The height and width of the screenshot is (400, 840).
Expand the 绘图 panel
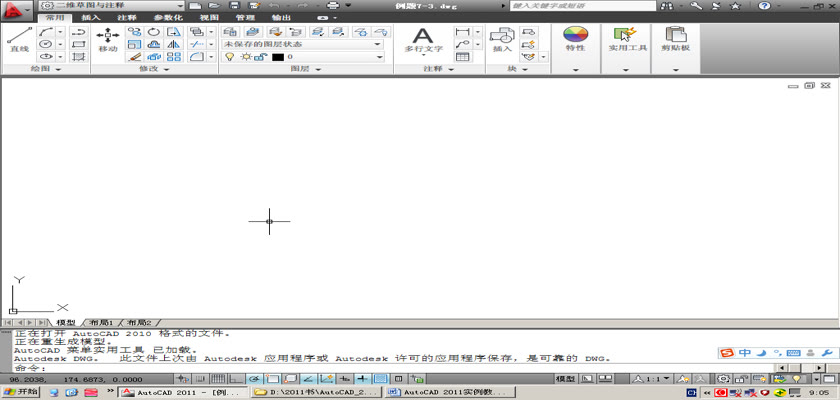(46, 69)
